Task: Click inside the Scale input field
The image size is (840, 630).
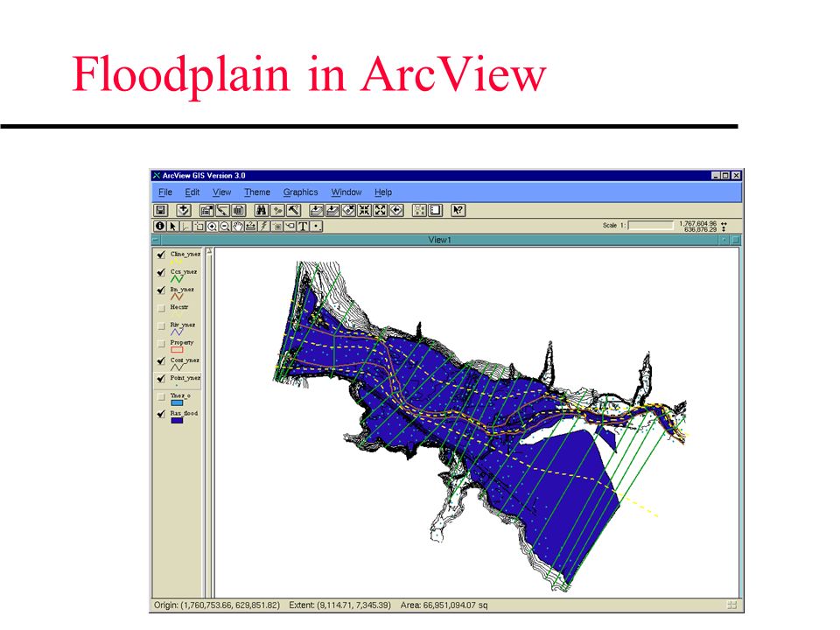Action: tap(650, 226)
